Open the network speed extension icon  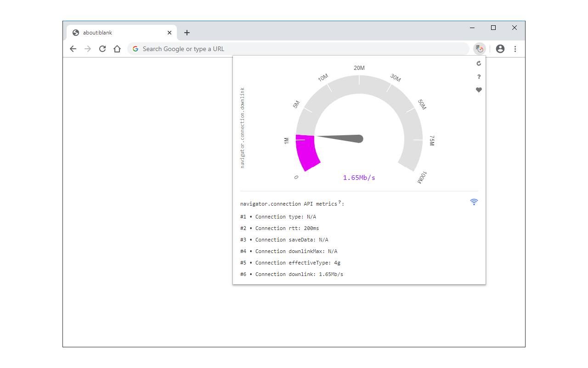[x=480, y=49]
